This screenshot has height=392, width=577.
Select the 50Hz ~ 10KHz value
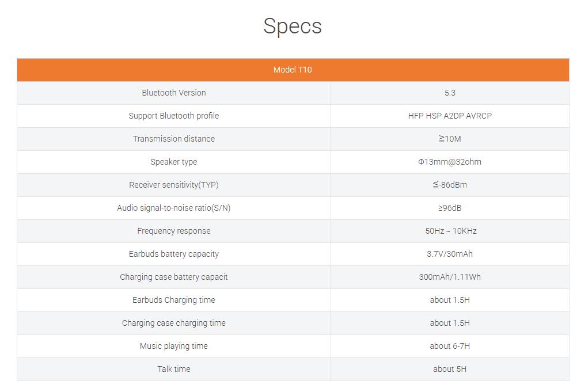(x=451, y=231)
